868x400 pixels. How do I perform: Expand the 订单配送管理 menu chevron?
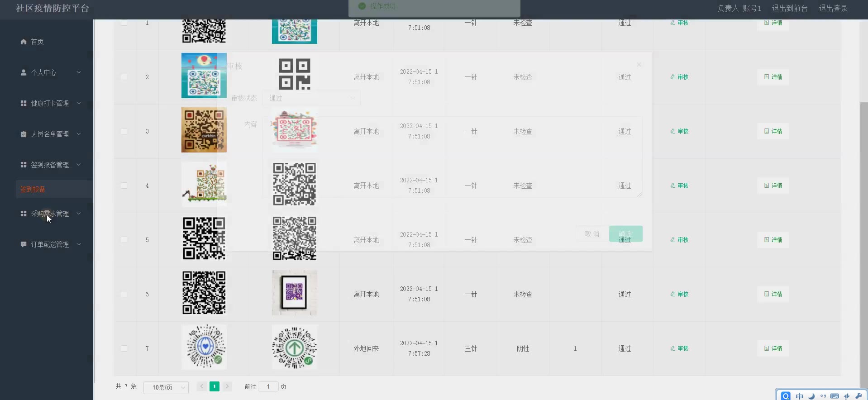click(79, 244)
